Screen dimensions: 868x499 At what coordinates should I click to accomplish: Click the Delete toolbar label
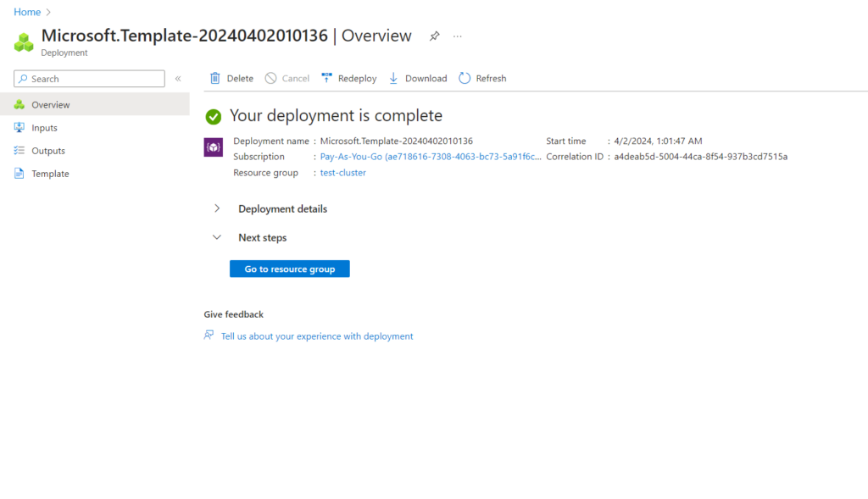point(240,79)
